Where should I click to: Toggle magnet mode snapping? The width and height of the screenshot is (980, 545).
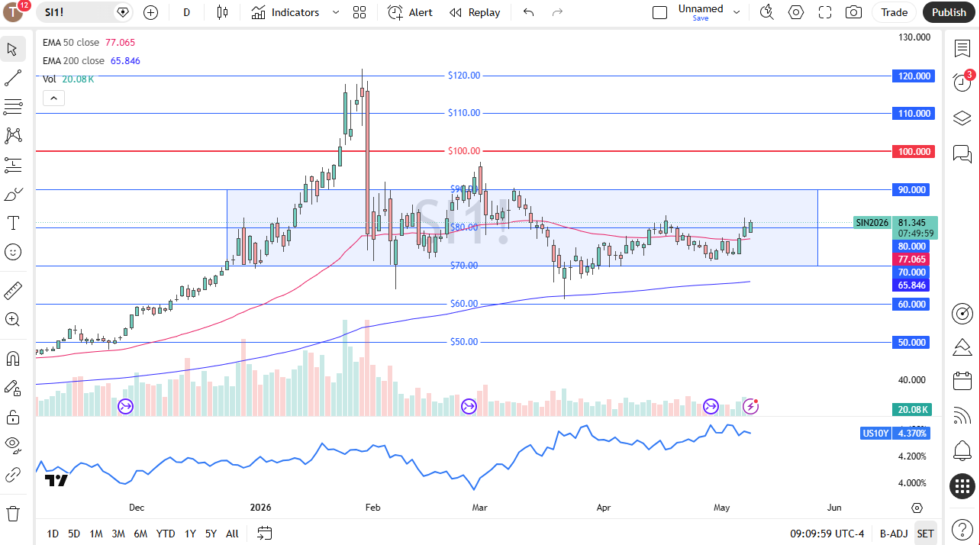[x=12, y=358]
